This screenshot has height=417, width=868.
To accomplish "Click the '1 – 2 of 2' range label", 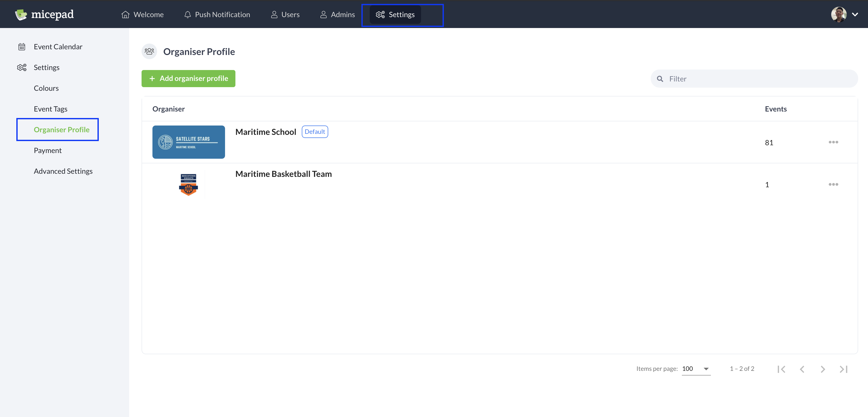I will coord(742,369).
